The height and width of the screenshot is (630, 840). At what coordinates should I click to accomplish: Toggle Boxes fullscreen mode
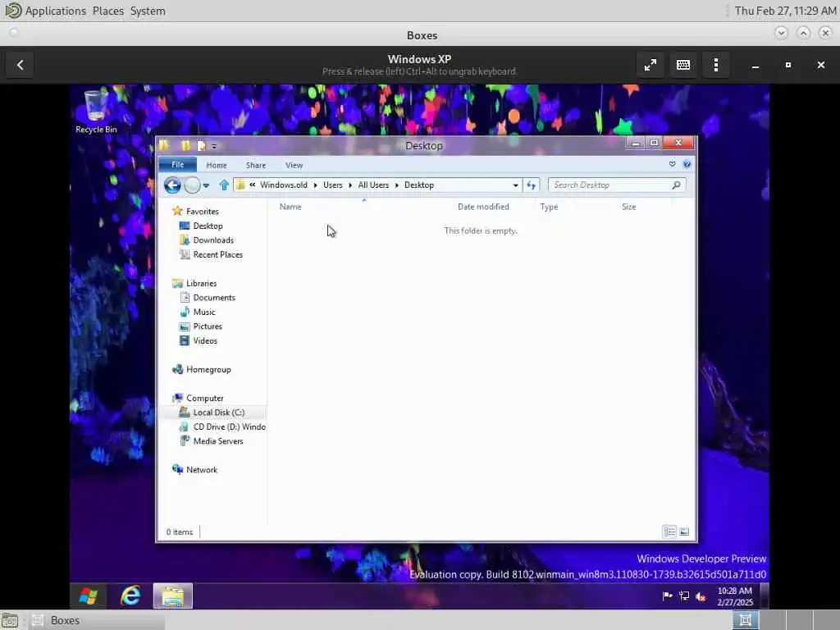click(651, 65)
